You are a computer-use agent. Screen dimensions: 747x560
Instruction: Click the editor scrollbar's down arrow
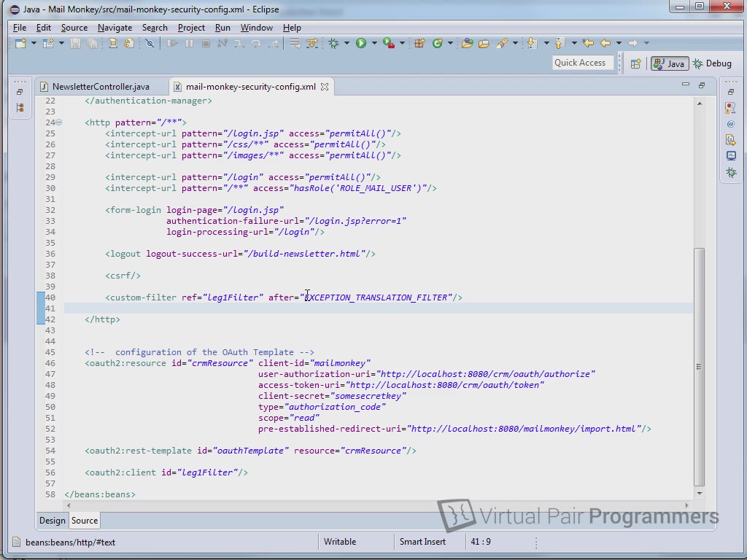[699, 494]
